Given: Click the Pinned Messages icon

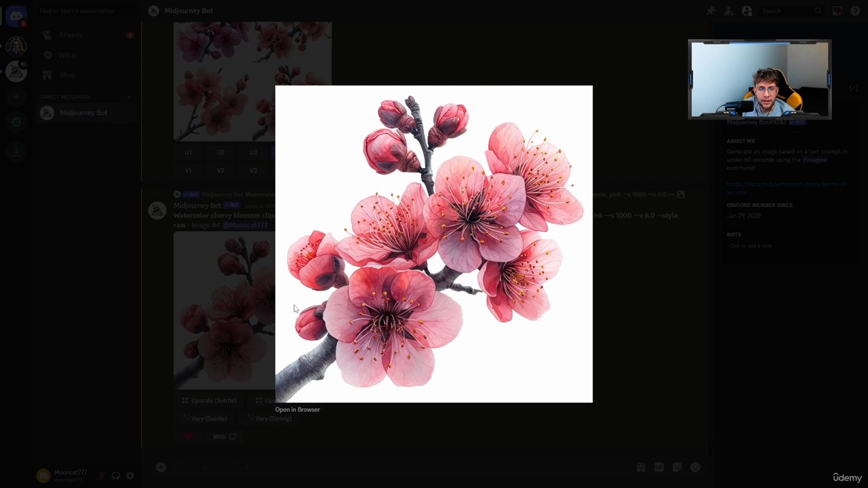Looking at the screenshot, I should click(x=711, y=11).
